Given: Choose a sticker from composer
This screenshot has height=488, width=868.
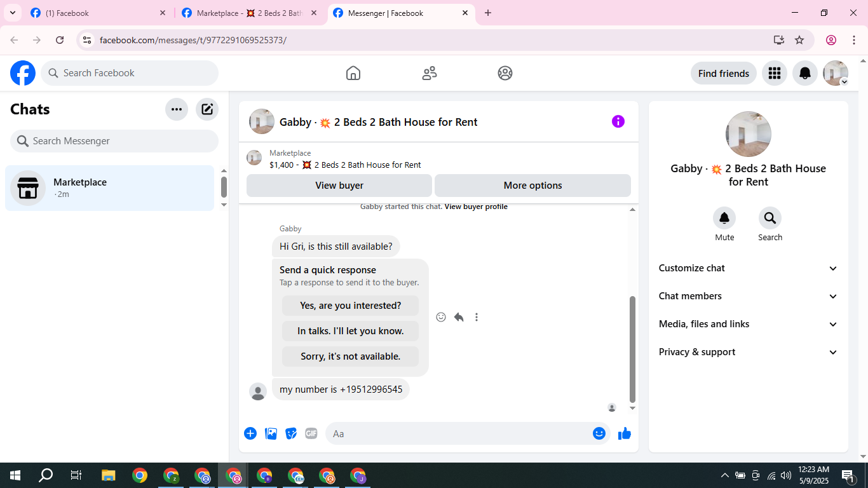Looking at the screenshot, I should point(291,433).
